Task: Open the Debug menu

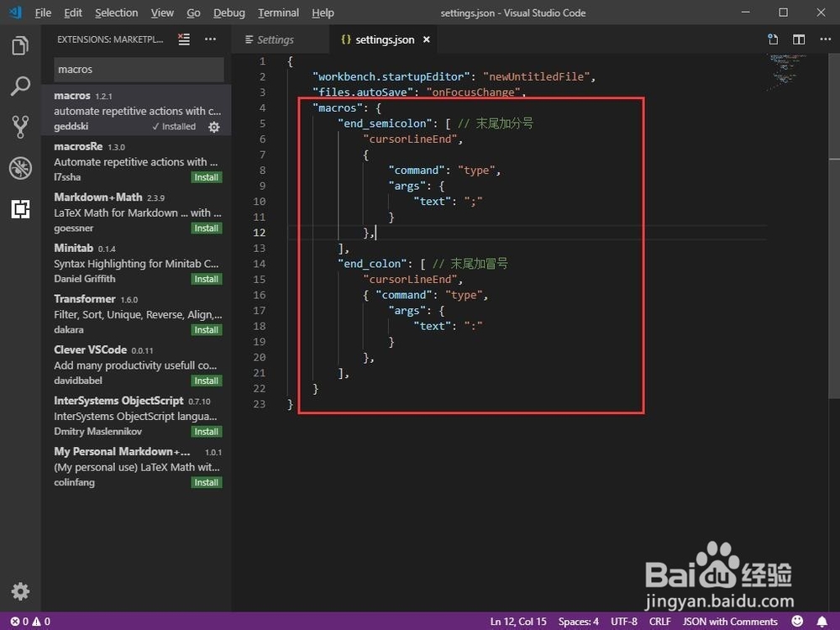Action: (228, 13)
